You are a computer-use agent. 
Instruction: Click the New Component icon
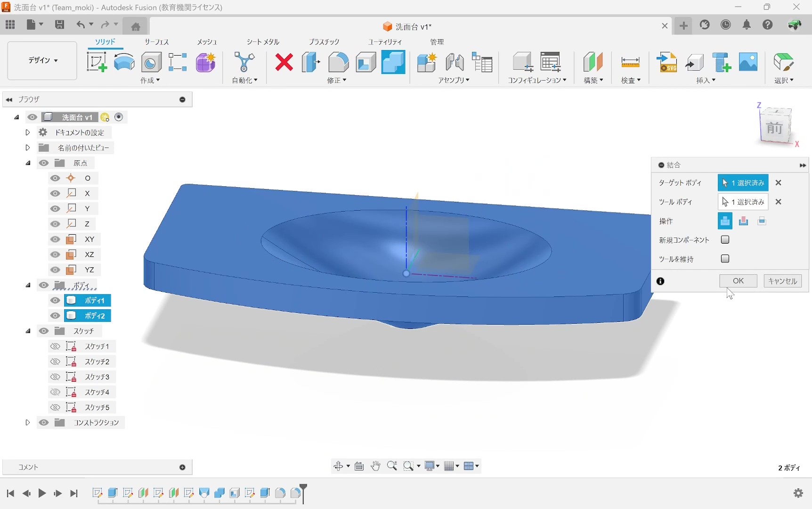[x=427, y=62]
